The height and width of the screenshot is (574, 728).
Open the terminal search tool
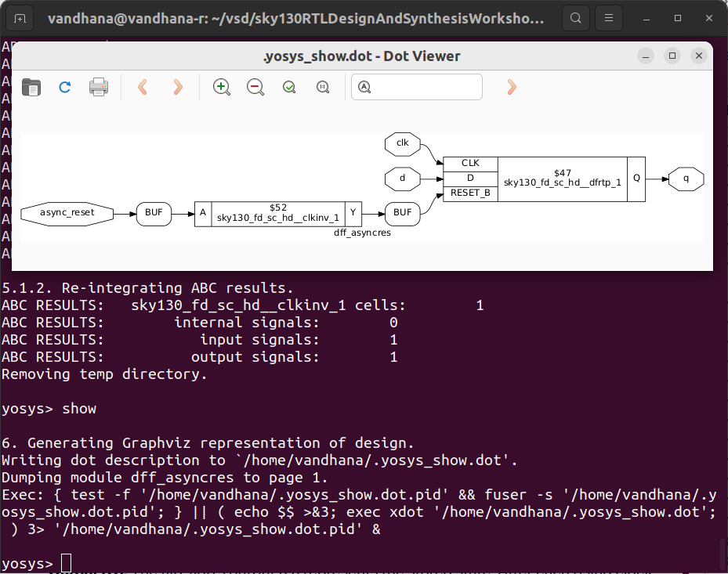(x=576, y=18)
